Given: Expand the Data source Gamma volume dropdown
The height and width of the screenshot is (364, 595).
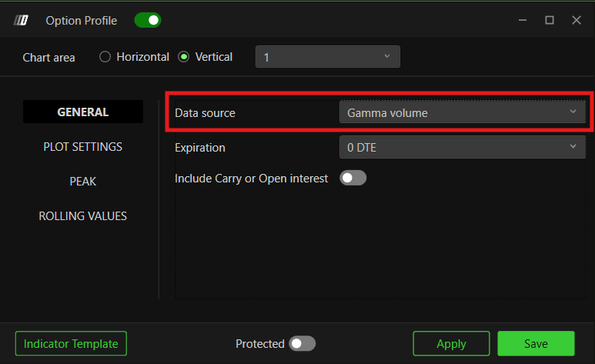Looking at the screenshot, I should point(462,112).
